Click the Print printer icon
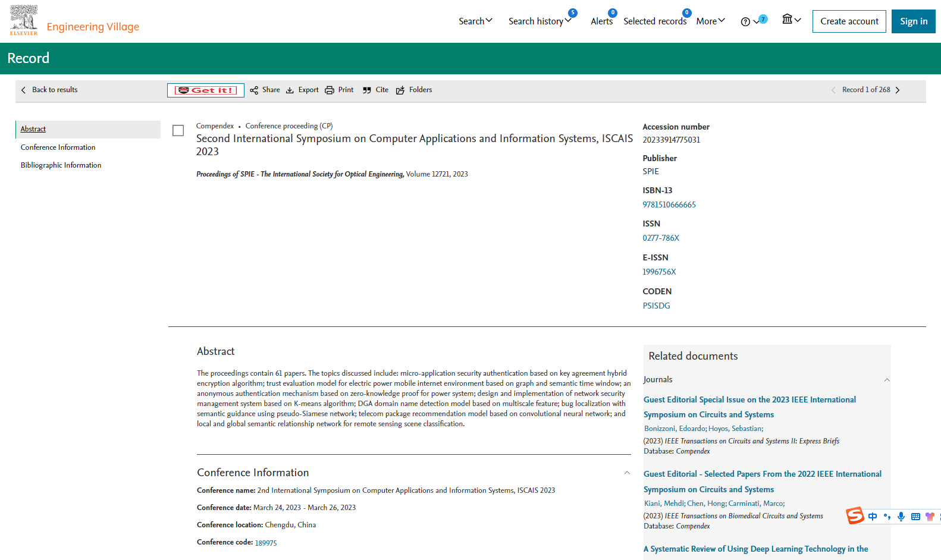This screenshot has height=560, width=941. point(330,90)
